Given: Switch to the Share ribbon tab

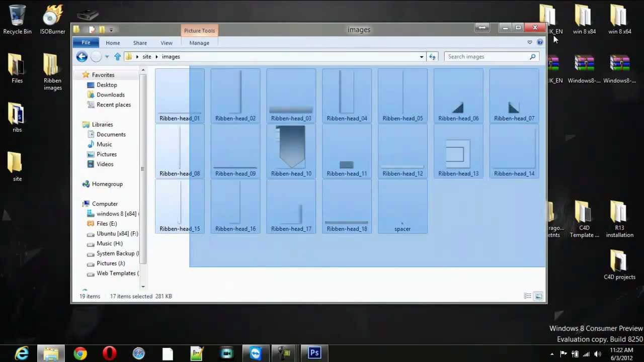Looking at the screenshot, I should coord(140,43).
